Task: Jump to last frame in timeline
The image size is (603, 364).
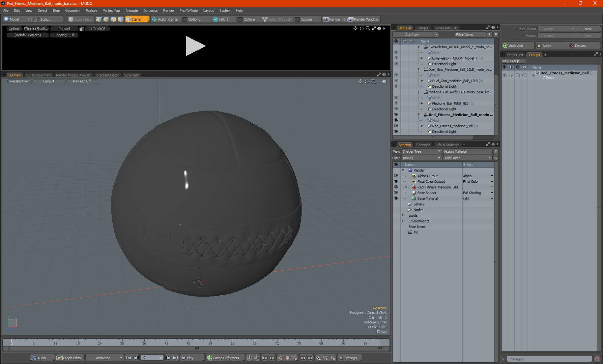Action: (175, 358)
